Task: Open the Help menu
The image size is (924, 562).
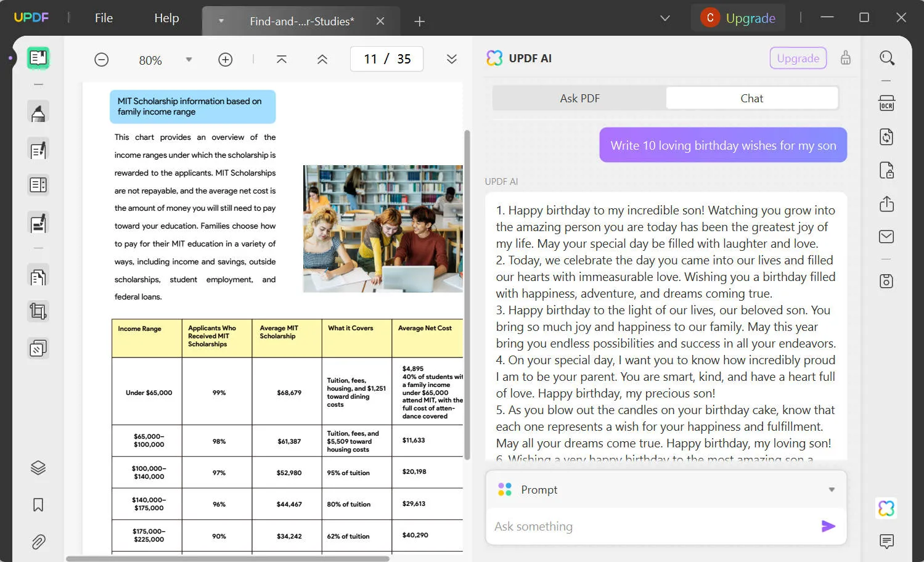Action: (166, 18)
